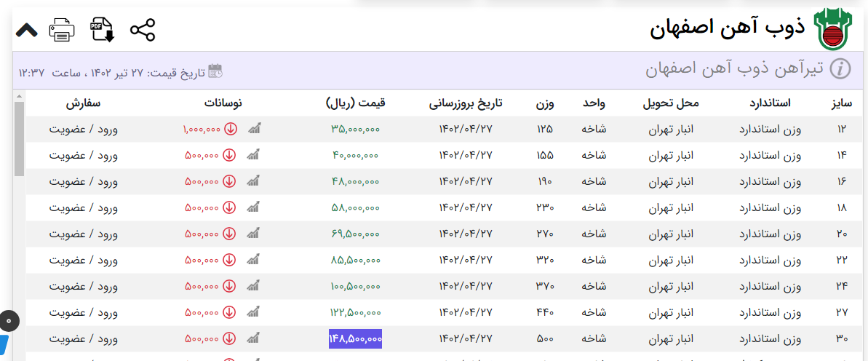Click highlighted price 148,500,000 cell
Screen dimensions: 868x361
pos(355,339)
